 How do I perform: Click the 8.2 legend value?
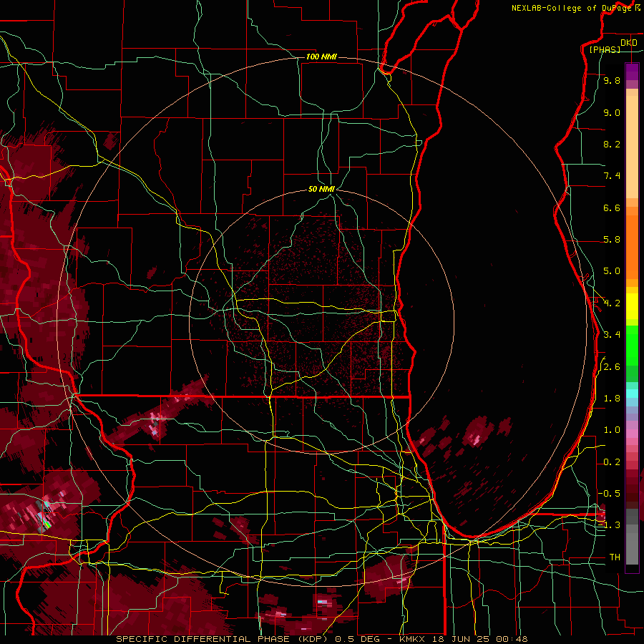[x=612, y=144]
